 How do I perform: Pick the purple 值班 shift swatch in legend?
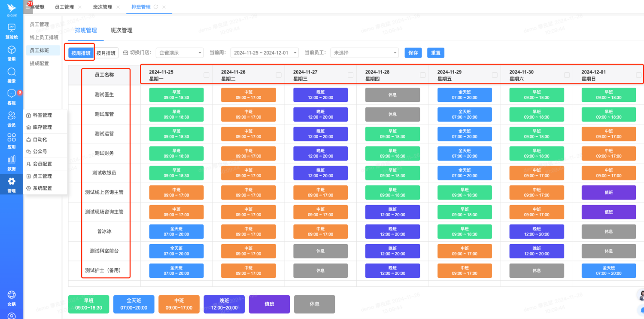click(269, 304)
